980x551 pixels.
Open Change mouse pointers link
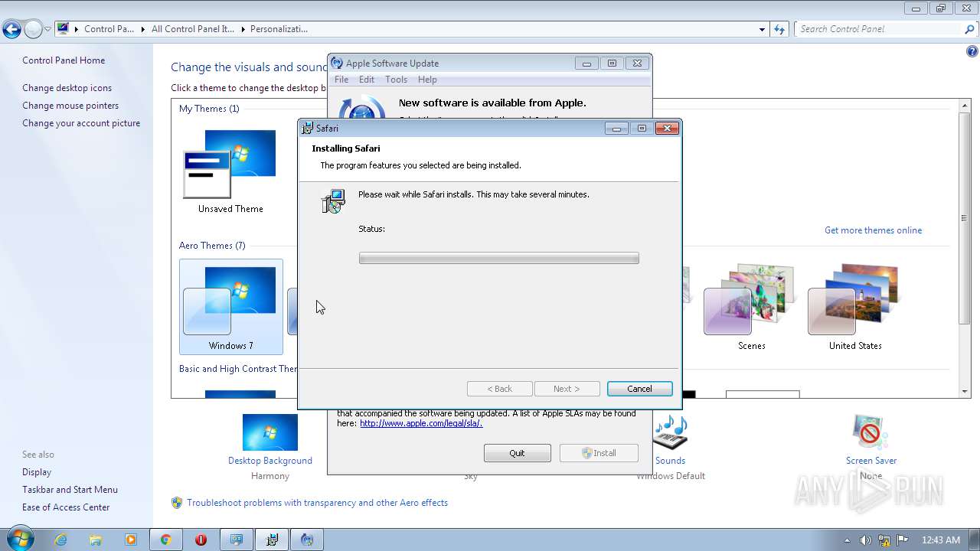coord(70,106)
